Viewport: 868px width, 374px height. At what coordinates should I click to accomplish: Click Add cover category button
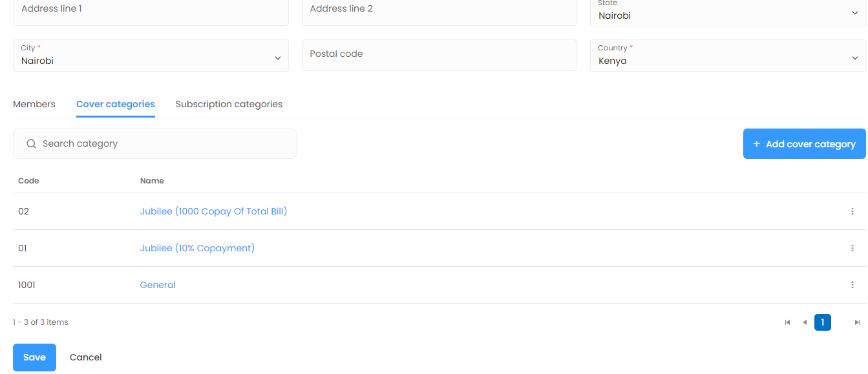pyautogui.click(x=804, y=144)
